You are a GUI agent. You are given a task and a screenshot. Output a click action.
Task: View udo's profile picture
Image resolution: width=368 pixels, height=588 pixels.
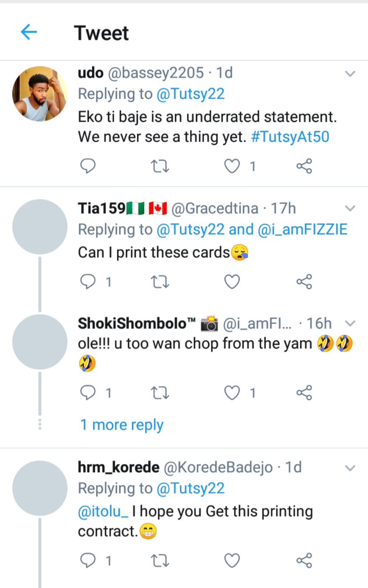tap(40, 94)
